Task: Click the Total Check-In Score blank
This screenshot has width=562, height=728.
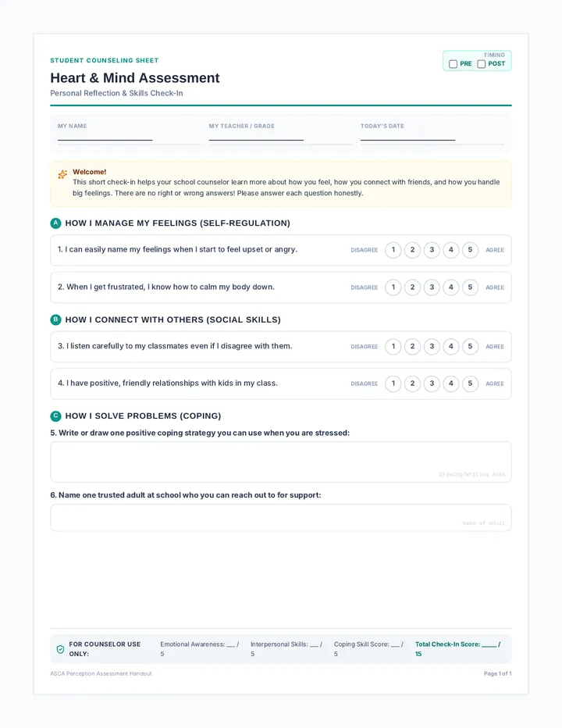Action: (489, 645)
